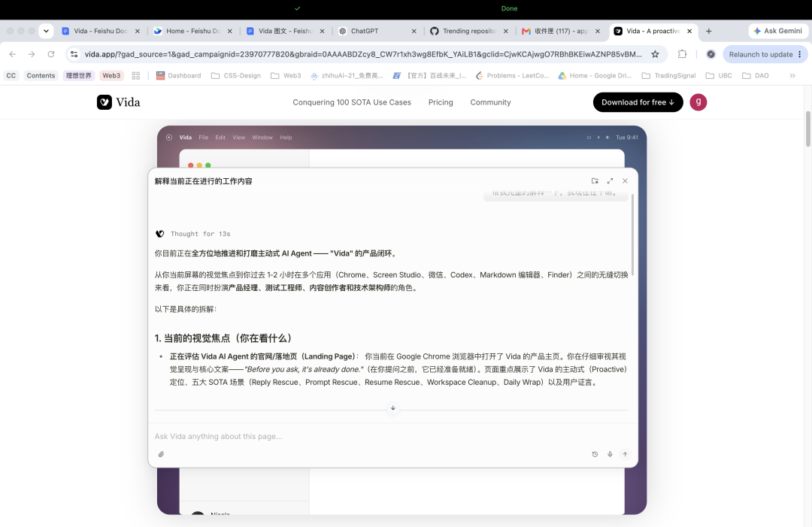The width and height of the screenshot is (812, 527).
Task: Expand the UBC bookmark folder
Action: pyautogui.click(x=719, y=76)
